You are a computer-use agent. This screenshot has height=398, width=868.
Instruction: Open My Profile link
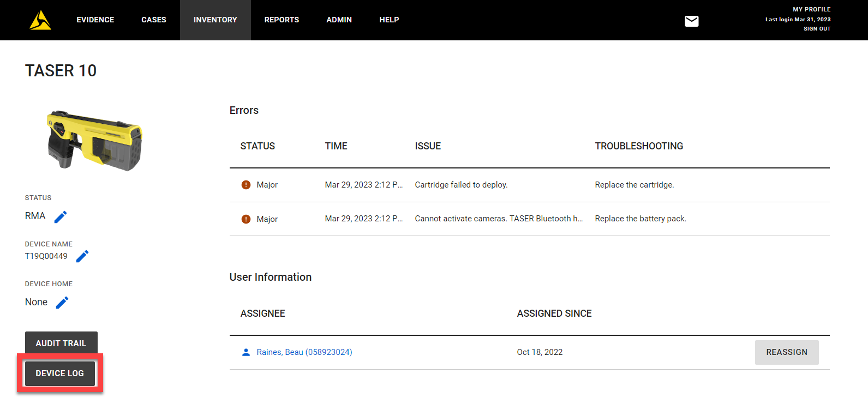tap(812, 9)
